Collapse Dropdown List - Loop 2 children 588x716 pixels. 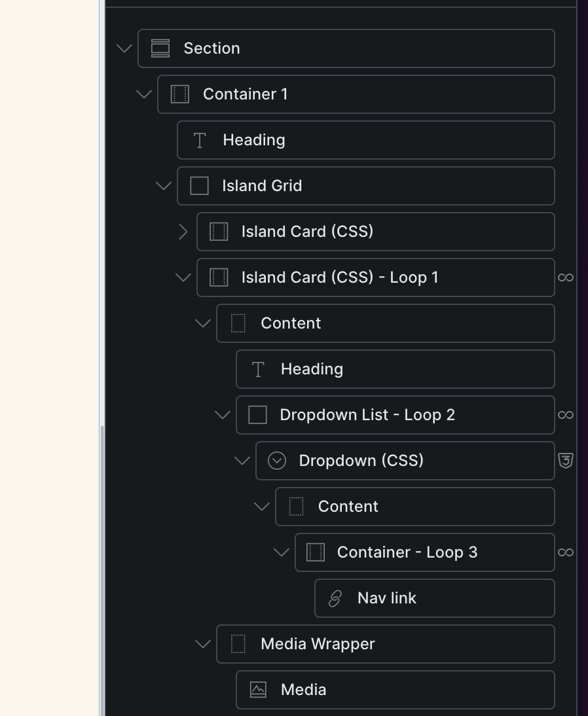pos(222,415)
